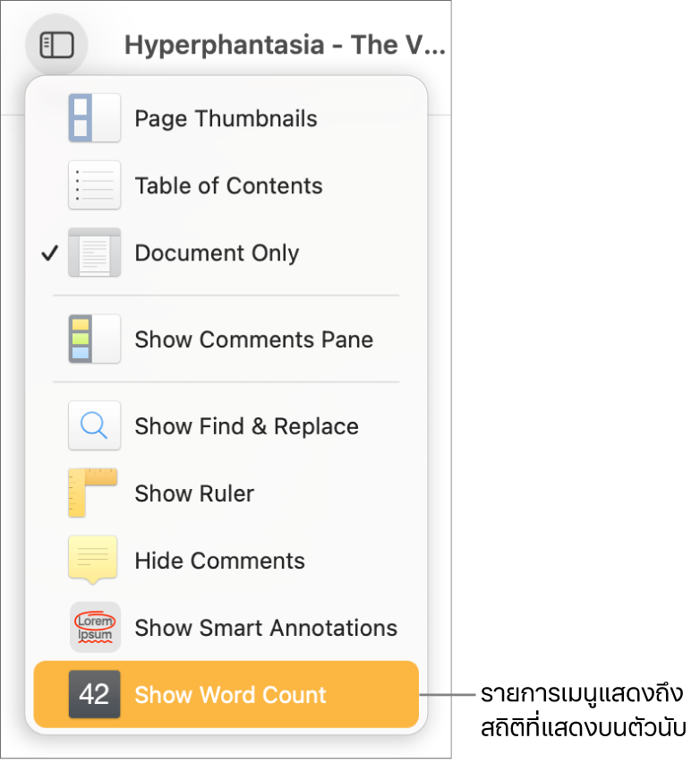Click the Find & Replace magnifier icon
The height and width of the screenshot is (772, 700).
[94, 425]
